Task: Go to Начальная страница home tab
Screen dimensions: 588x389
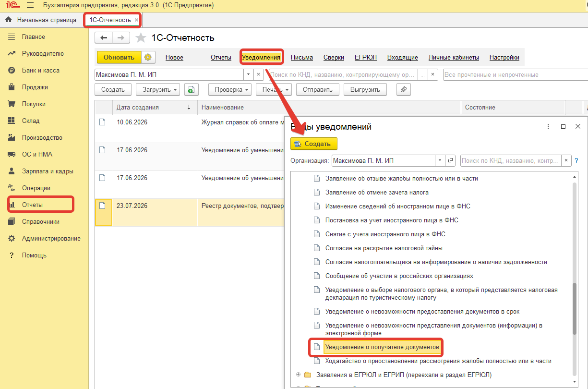Action: pos(41,20)
